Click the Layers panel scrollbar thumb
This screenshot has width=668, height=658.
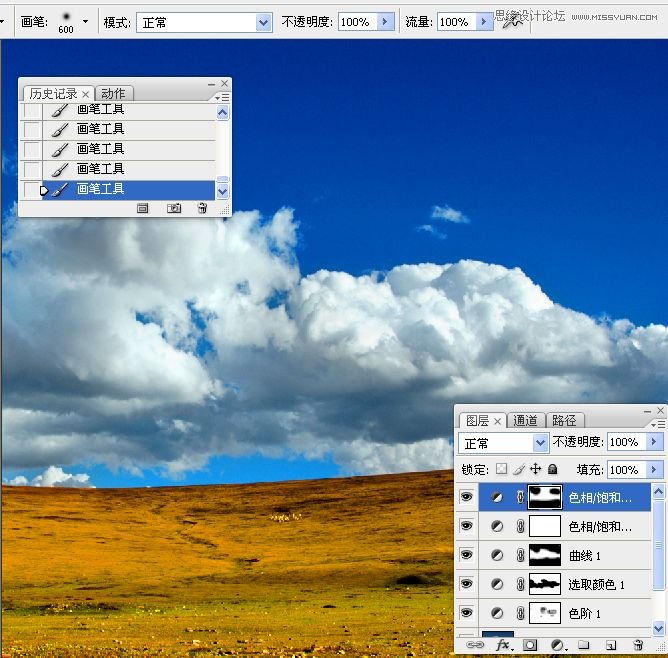tap(658, 545)
